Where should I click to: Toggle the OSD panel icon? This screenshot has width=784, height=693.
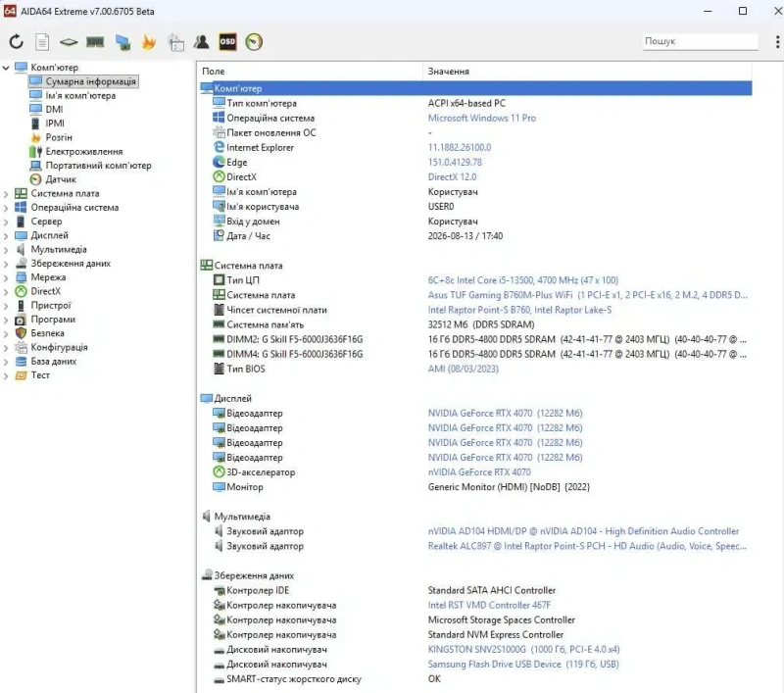click(x=227, y=42)
